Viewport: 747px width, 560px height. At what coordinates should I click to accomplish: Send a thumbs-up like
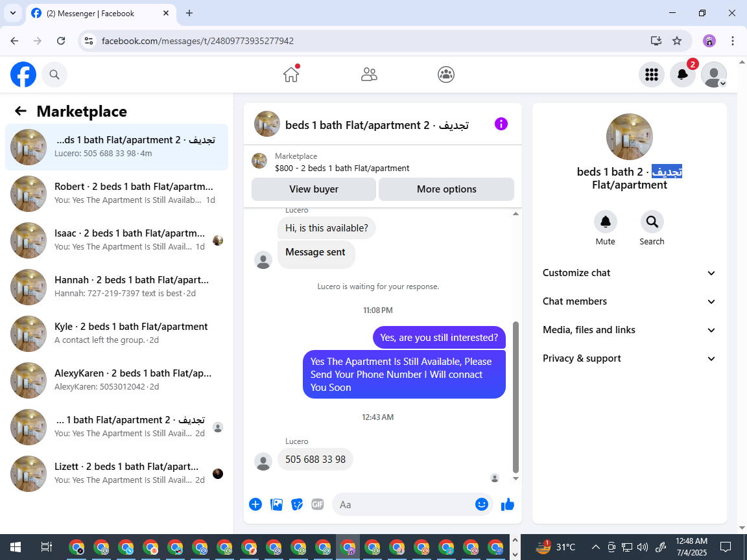point(508,504)
